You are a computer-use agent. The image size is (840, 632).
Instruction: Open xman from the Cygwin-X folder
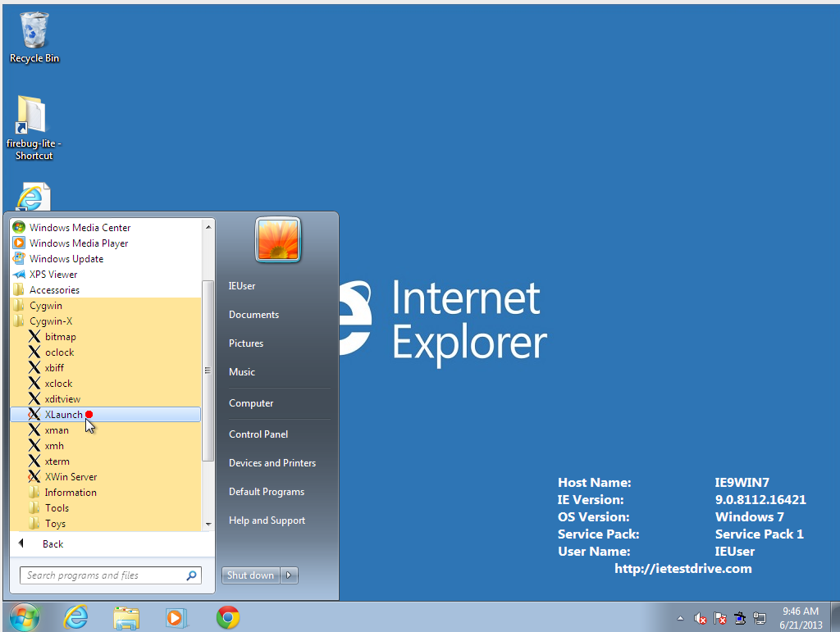(106, 430)
